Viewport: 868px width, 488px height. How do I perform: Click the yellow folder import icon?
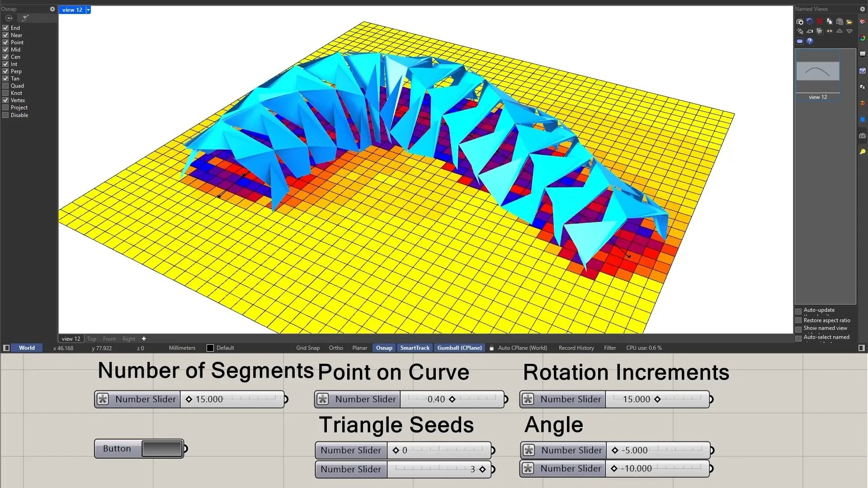click(849, 21)
